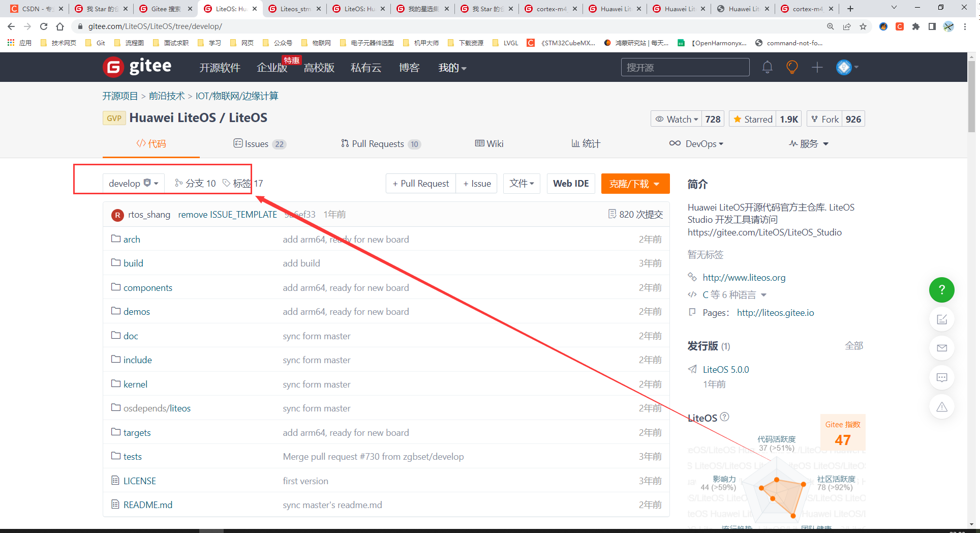
Task: Open the IOT/物联网/边缘计算 breadcrumb
Action: (x=237, y=96)
